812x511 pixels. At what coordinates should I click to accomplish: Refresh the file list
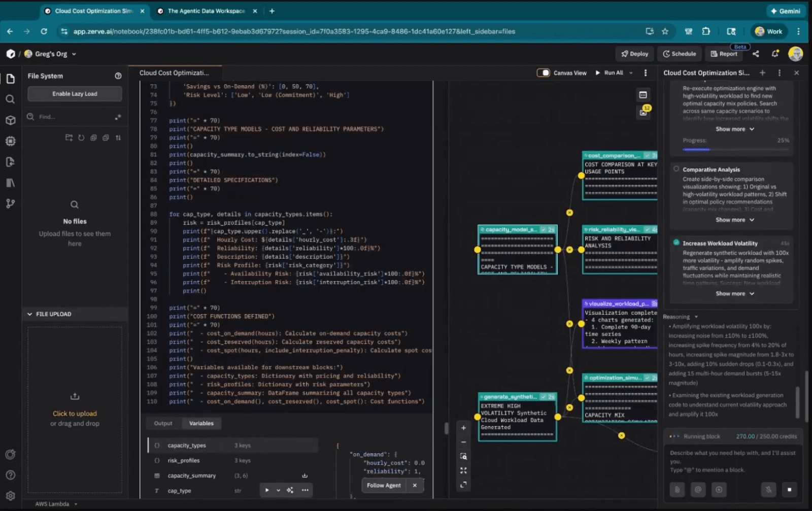pyautogui.click(x=81, y=138)
